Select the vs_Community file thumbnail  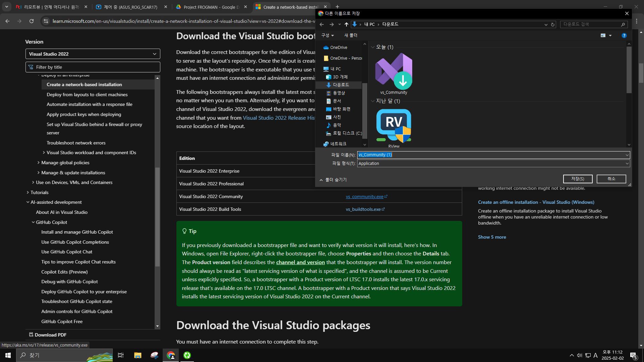tap(394, 74)
